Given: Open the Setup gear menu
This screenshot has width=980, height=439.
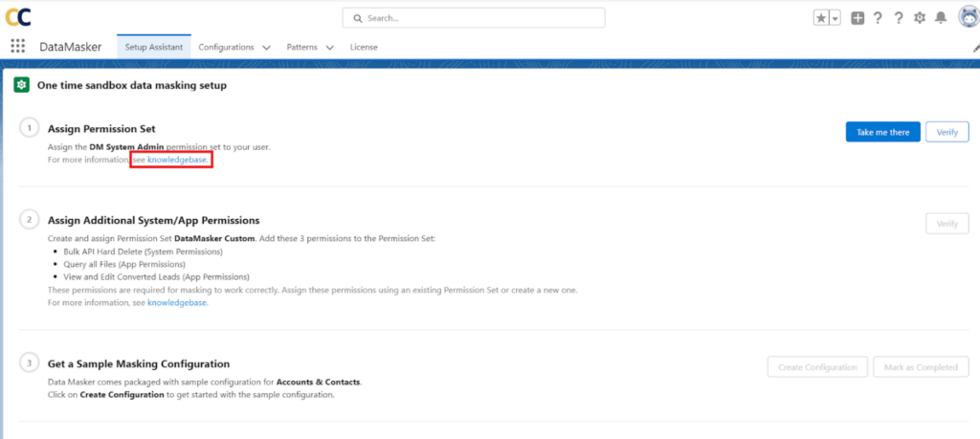Looking at the screenshot, I should pos(920,18).
